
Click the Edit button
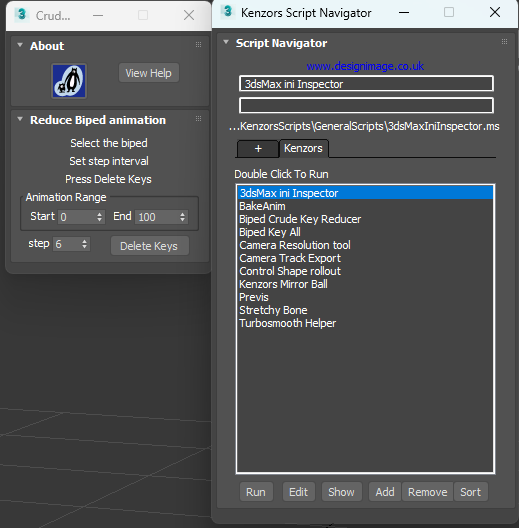[299, 492]
